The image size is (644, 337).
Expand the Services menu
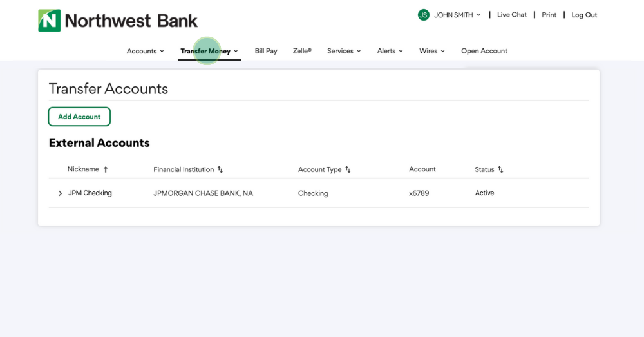(x=343, y=51)
